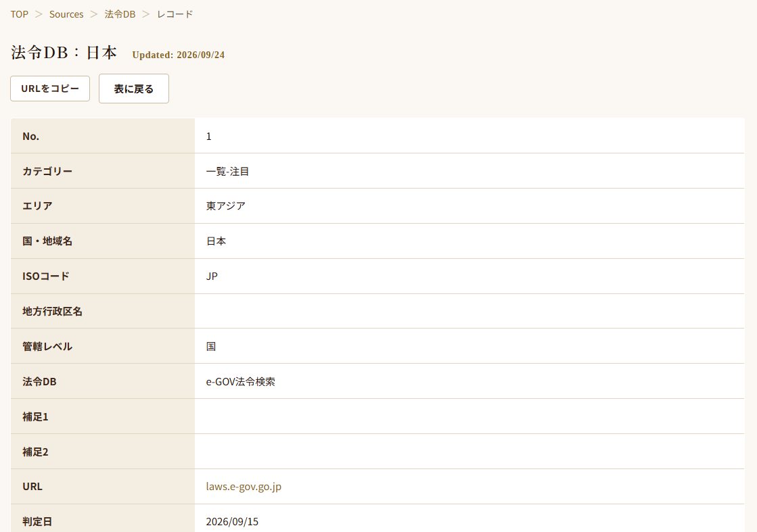Click the No. field label cell
The height and width of the screenshot is (532, 757).
click(x=103, y=136)
